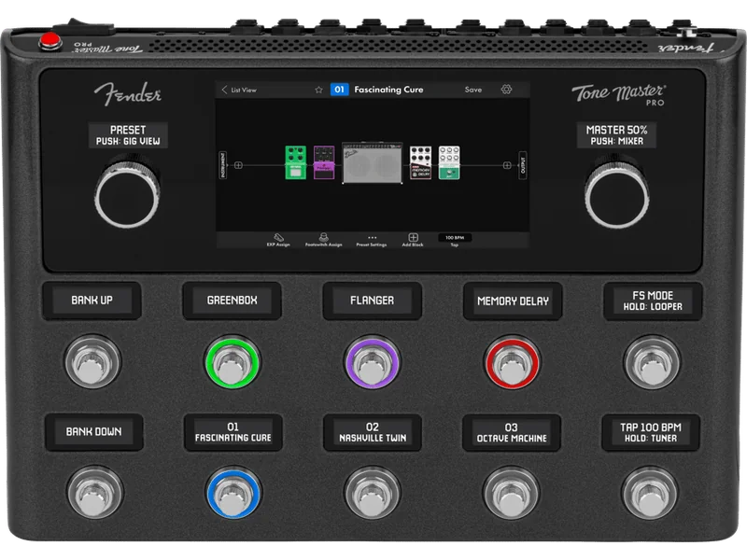
Task: Toggle the red MEMORY DELAY footswitch
Action: coord(512,363)
